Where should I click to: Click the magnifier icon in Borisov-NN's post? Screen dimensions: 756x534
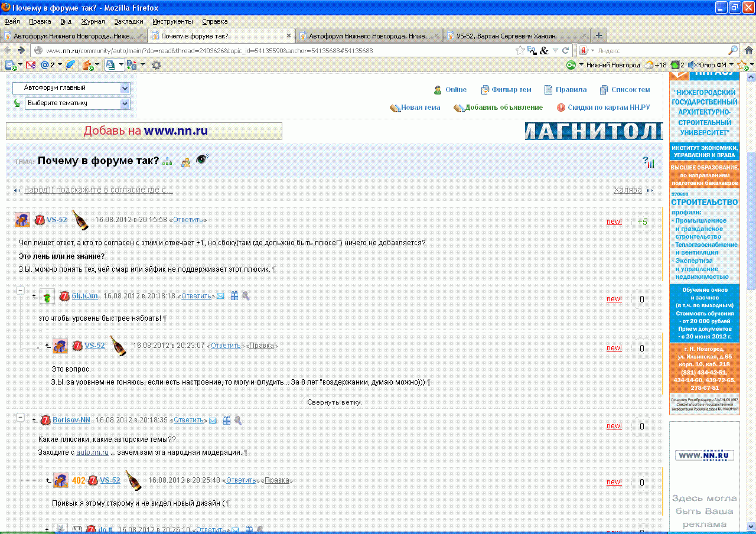pos(238,421)
